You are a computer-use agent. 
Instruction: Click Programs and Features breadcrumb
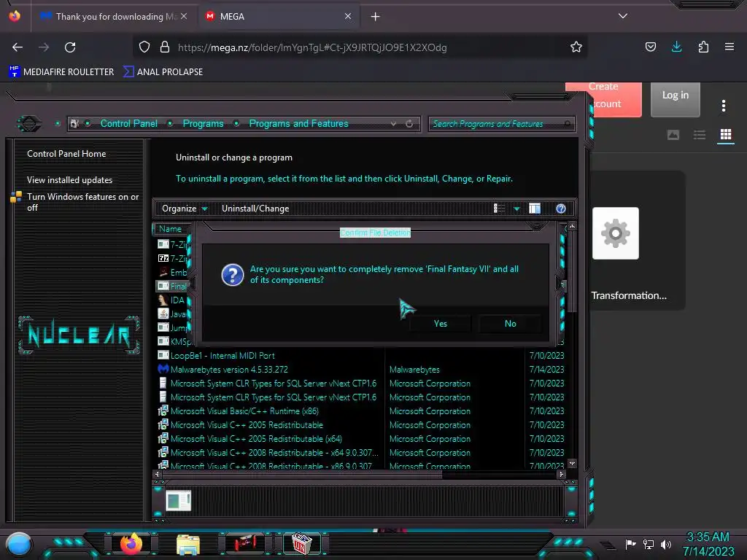pyautogui.click(x=298, y=123)
